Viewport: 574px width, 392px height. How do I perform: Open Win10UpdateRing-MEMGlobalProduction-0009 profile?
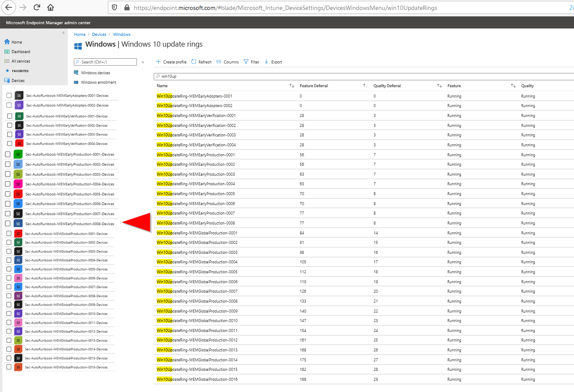197,311
